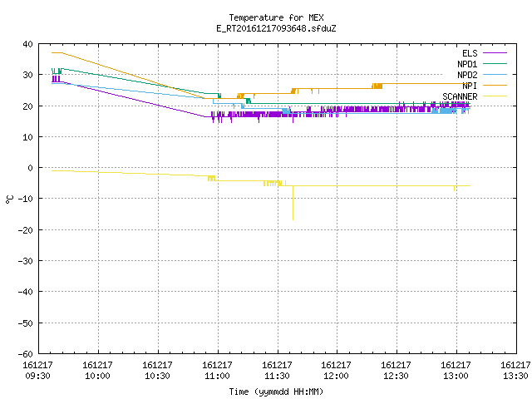Click the y-axis value 40
The image size is (532, 399).
(x=27, y=44)
